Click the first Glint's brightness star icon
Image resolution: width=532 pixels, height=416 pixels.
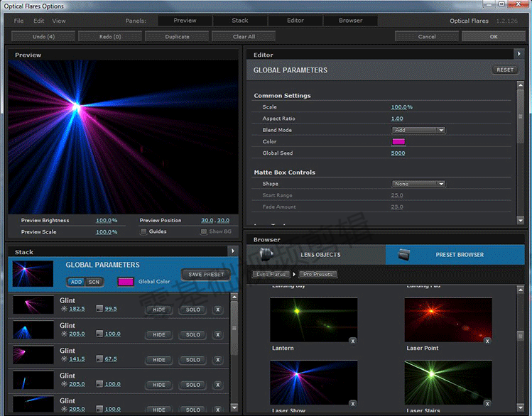[64, 310]
